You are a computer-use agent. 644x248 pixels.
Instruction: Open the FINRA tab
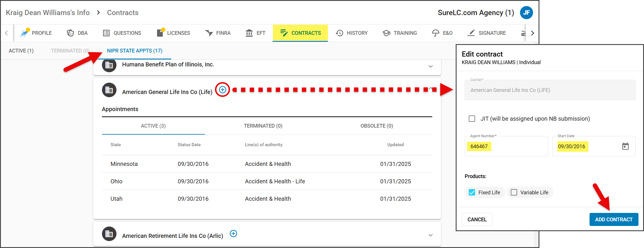(218, 33)
